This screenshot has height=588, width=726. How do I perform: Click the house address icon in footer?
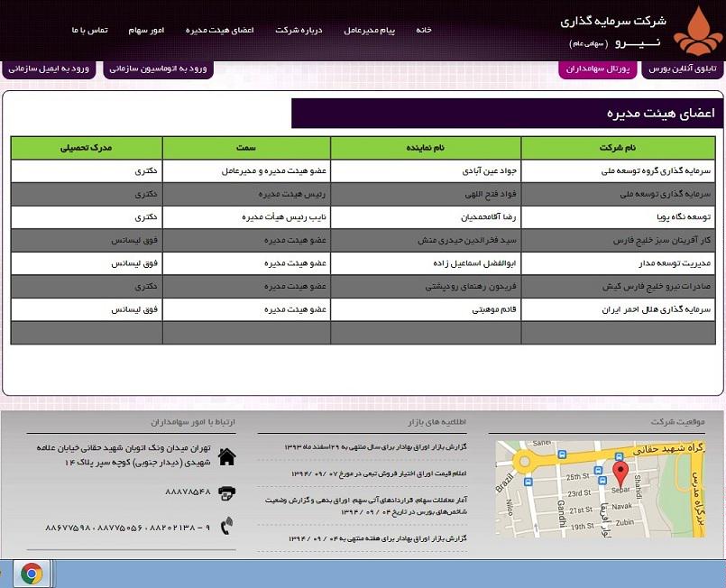(227, 456)
